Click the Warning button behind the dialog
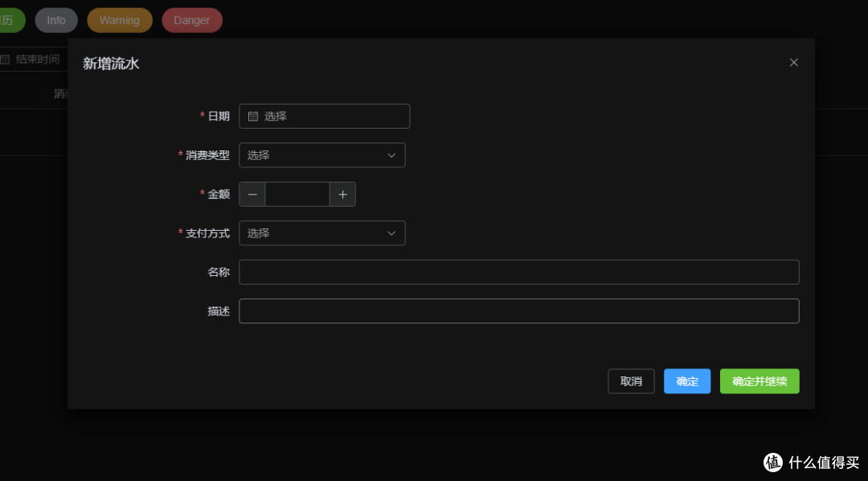The width and height of the screenshot is (868, 481). pyautogui.click(x=120, y=20)
